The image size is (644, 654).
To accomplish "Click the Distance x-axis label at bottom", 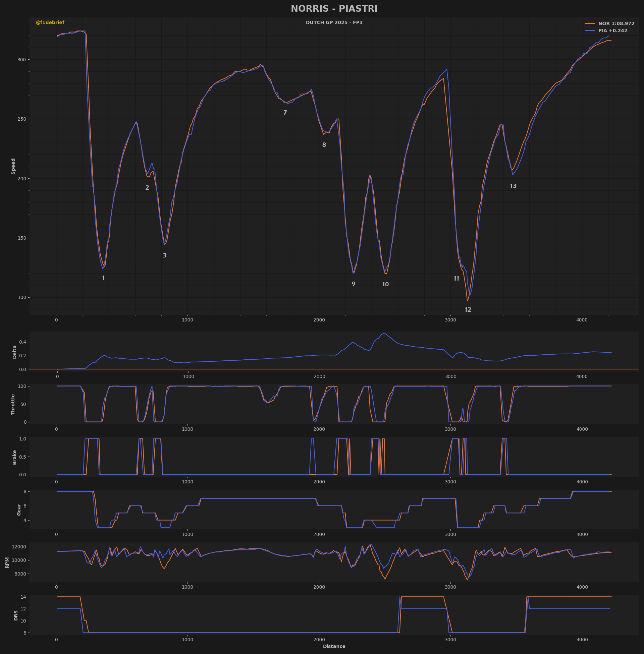I will tap(334, 646).
